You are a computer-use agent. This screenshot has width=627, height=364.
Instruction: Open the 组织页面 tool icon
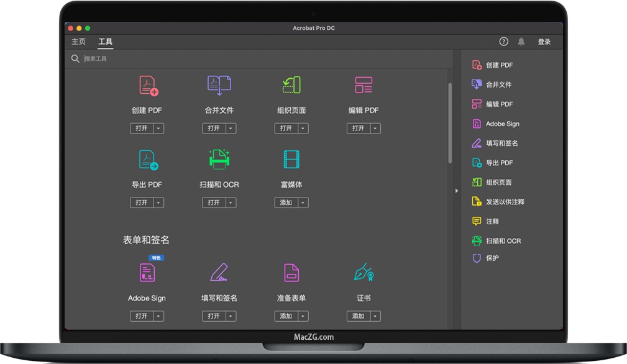[291, 86]
